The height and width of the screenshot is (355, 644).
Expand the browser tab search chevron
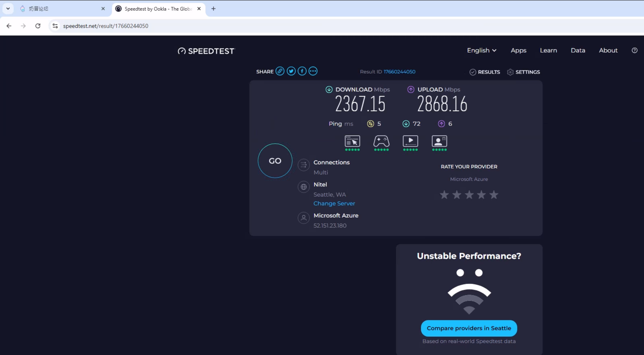pos(8,9)
